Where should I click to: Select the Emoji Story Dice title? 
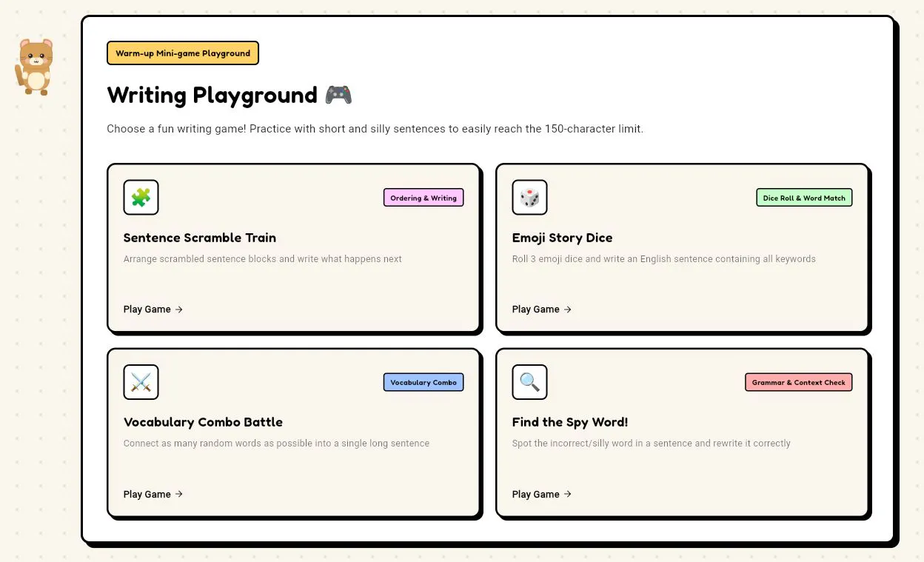coord(563,238)
